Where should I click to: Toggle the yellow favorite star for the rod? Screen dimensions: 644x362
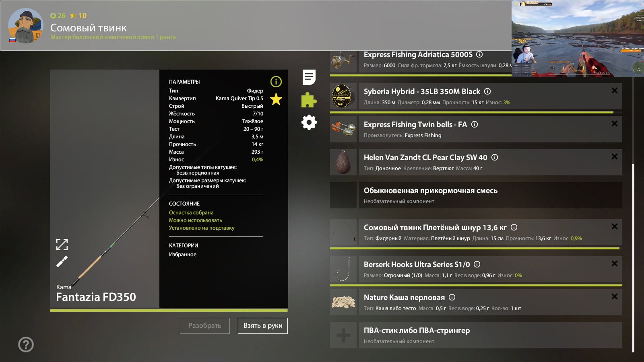click(276, 99)
